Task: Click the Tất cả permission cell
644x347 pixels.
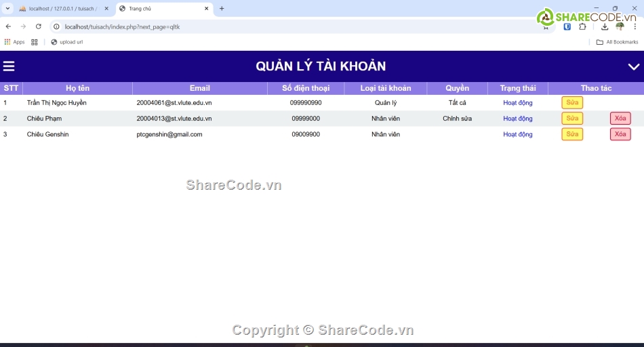Action: [x=457, y=102]
